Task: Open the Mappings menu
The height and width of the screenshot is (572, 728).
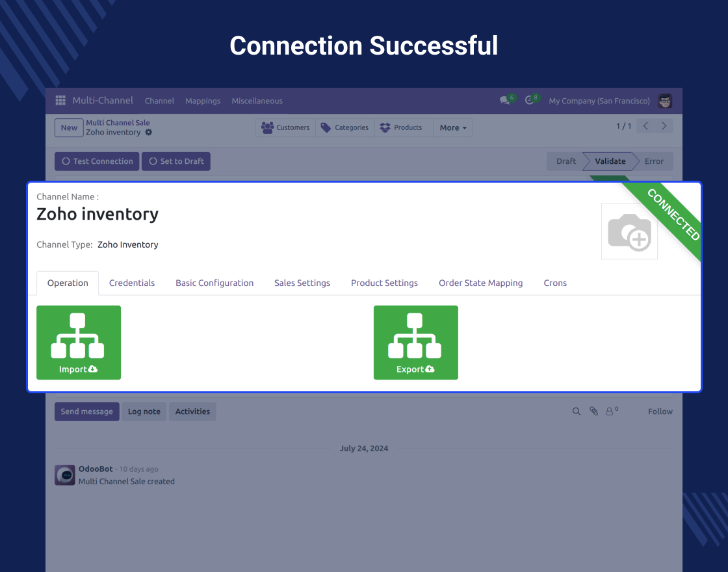Action: (203, 101)
